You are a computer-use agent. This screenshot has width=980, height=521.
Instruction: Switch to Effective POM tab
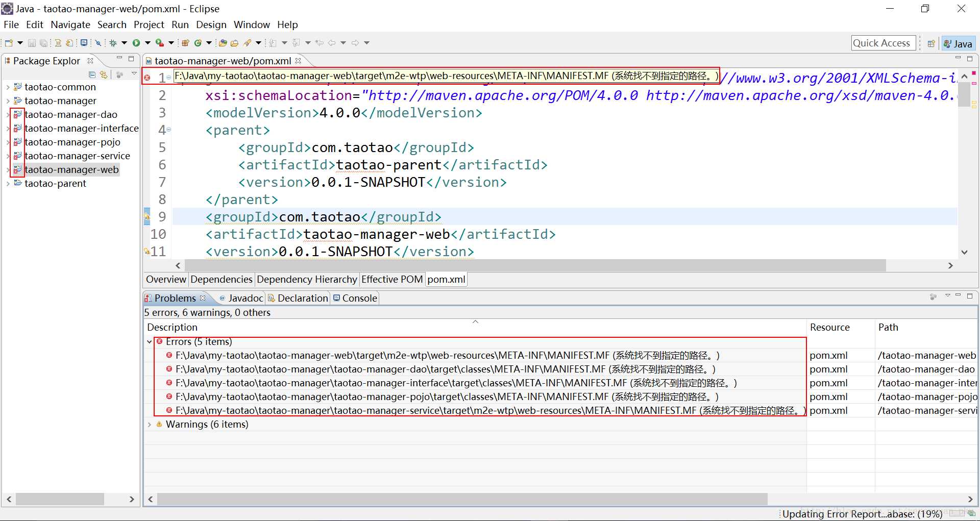click(392, 279)
